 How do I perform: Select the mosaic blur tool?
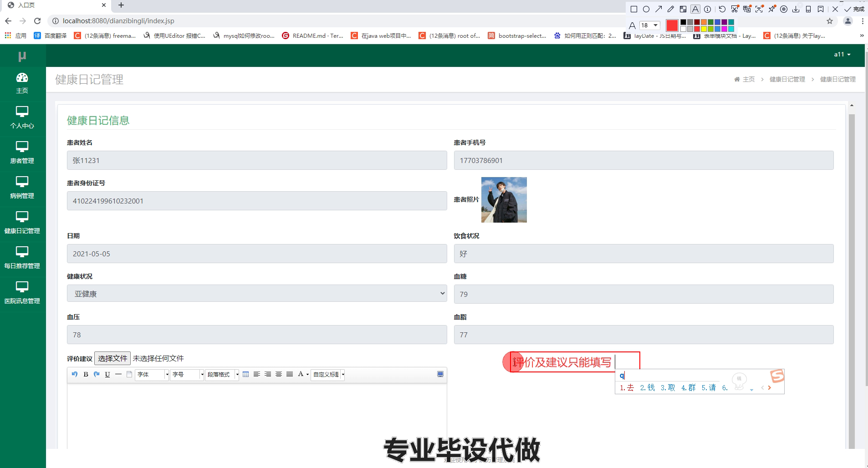[x=683, y=9]
